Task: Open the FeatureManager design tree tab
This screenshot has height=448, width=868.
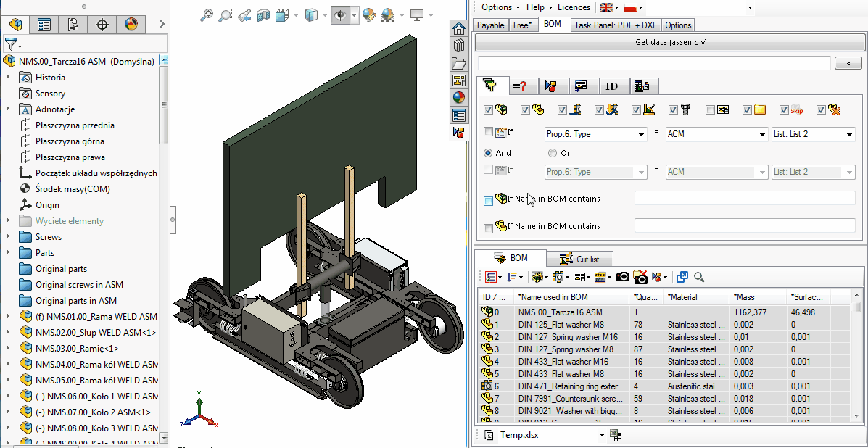Action: point(17,25)
